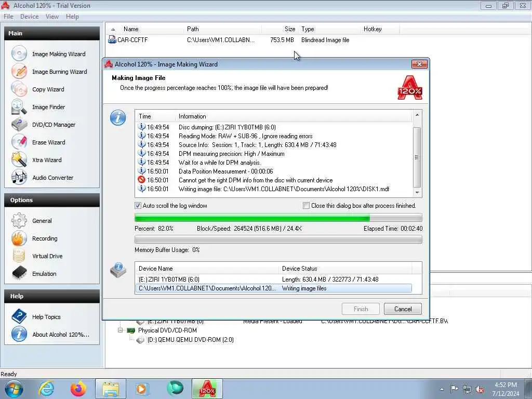532x399 pixels.
Task: Launch the Erase Wizard icon
Action: (19, 142)
